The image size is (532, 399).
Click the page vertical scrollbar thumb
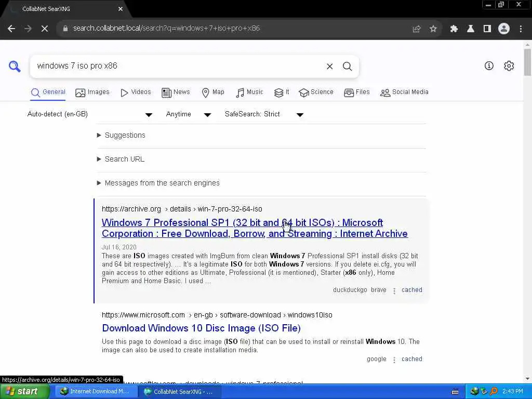pos(527,62)
